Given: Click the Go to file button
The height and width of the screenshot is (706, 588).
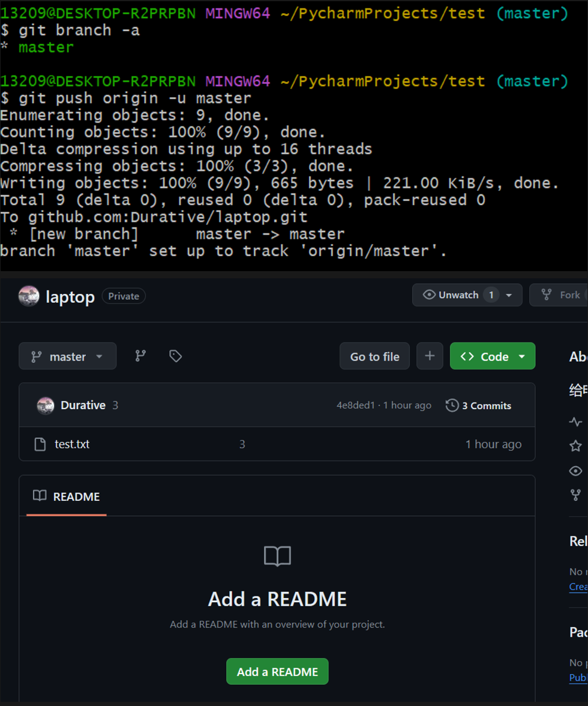Looking at the screenshot, I should point(374,356).
